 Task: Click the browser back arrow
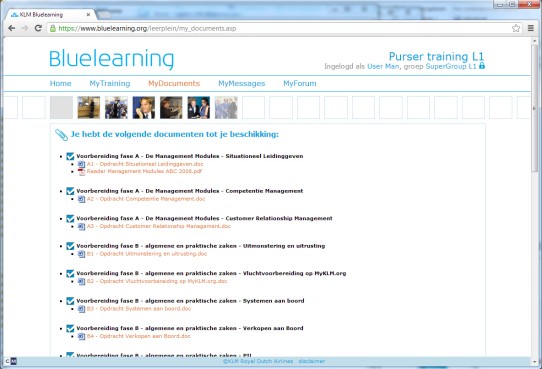tap(11, 28)
